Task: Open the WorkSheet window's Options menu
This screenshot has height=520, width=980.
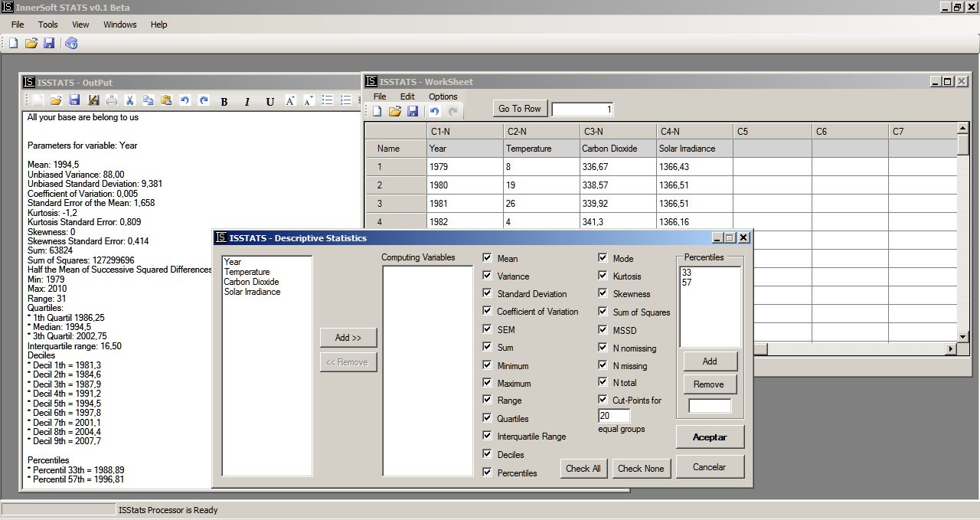Action: [443, 96]
